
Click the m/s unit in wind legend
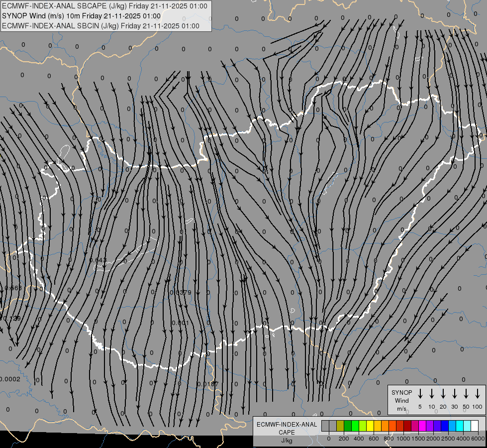pyautogui.click(x=401, y=409)
